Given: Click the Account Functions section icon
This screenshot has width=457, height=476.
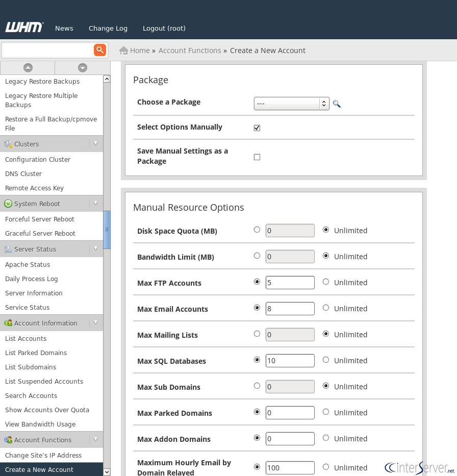Looking at the screenshot, I should 8,440.
